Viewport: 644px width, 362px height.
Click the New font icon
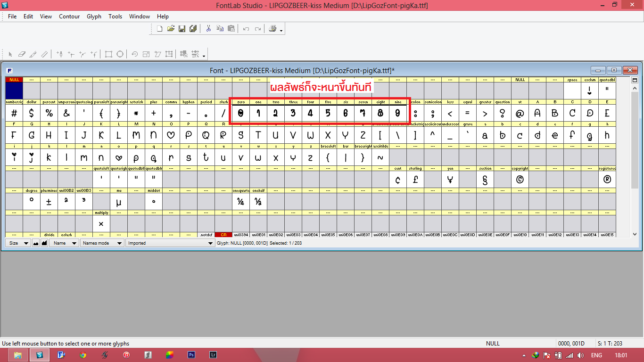point(159,29)
